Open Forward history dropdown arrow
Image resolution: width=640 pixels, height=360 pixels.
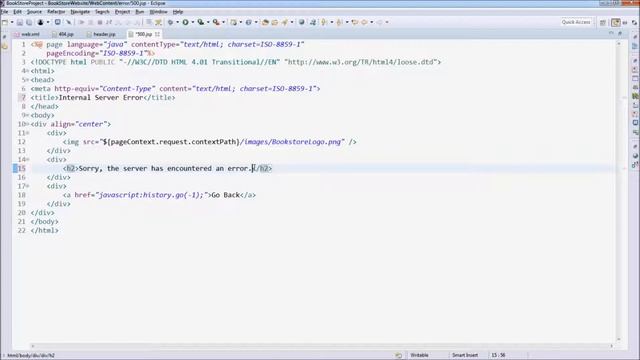(x=387, y=22)
